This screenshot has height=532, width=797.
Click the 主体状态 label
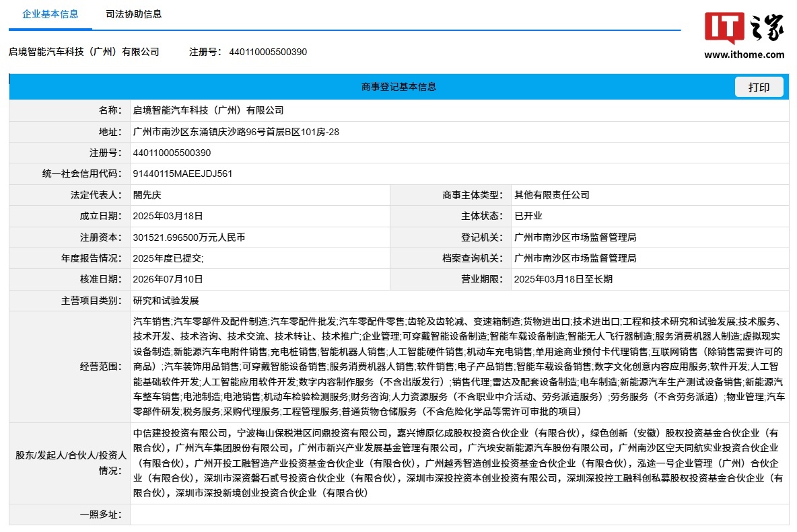(x=482, y=216)
